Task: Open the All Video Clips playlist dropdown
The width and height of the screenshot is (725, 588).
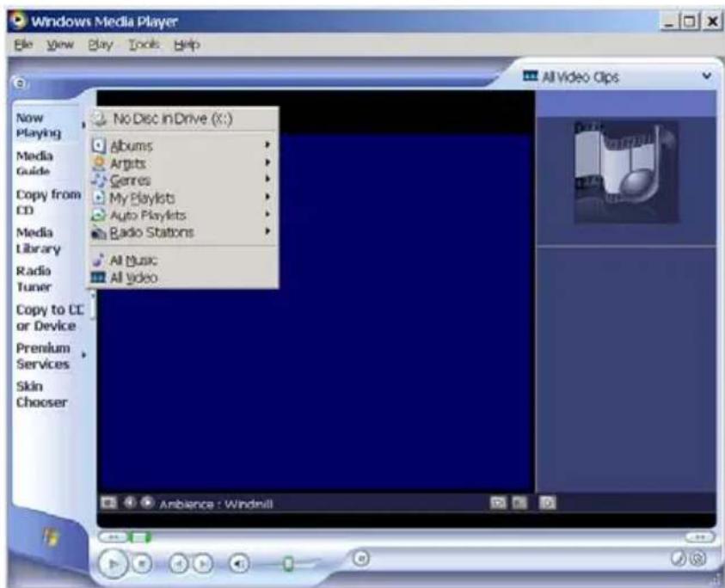Action: [706, 76]
